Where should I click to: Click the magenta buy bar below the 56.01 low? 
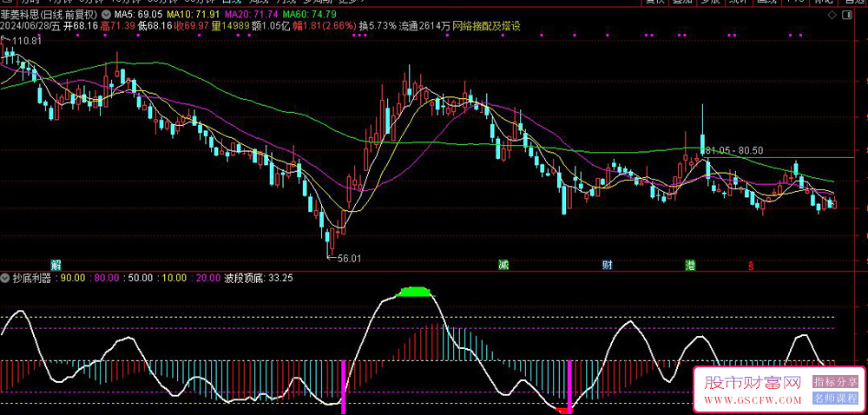click(x=344, y=387)
